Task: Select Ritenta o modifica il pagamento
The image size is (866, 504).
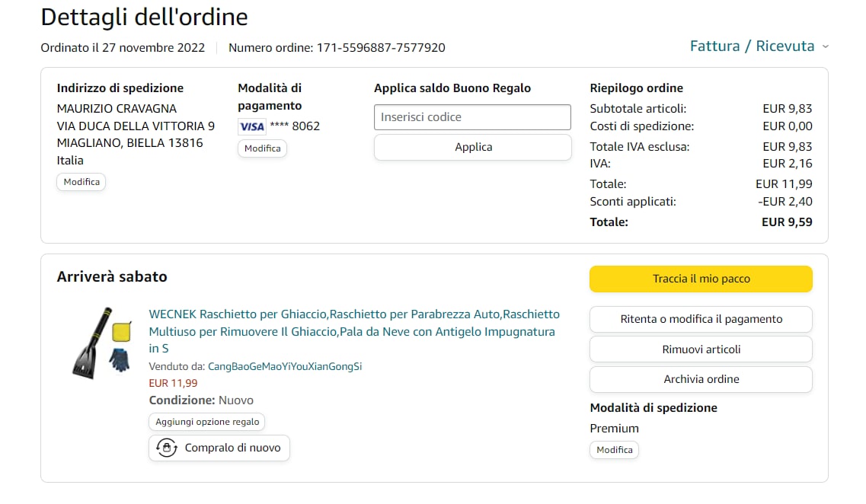Action: (701, 319)
